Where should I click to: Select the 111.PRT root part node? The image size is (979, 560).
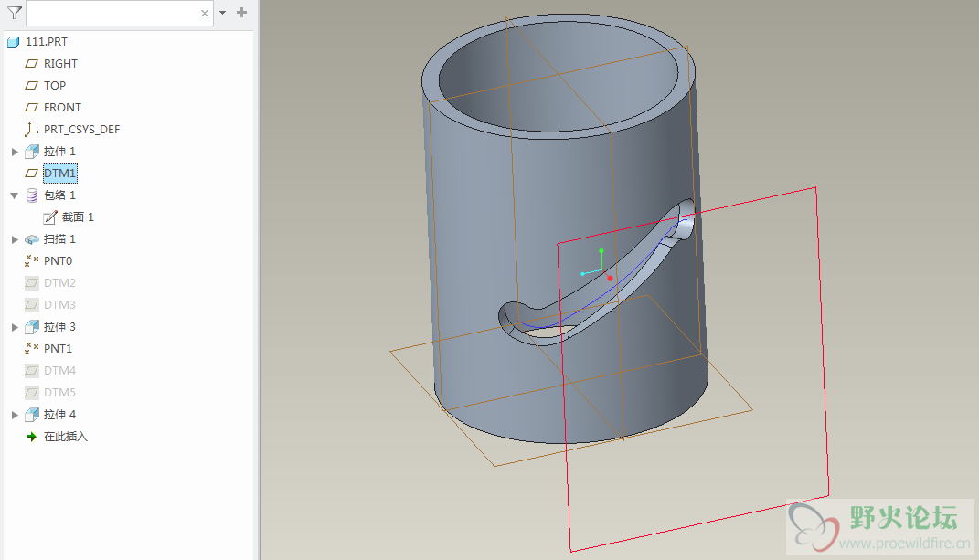pos(46,42)
